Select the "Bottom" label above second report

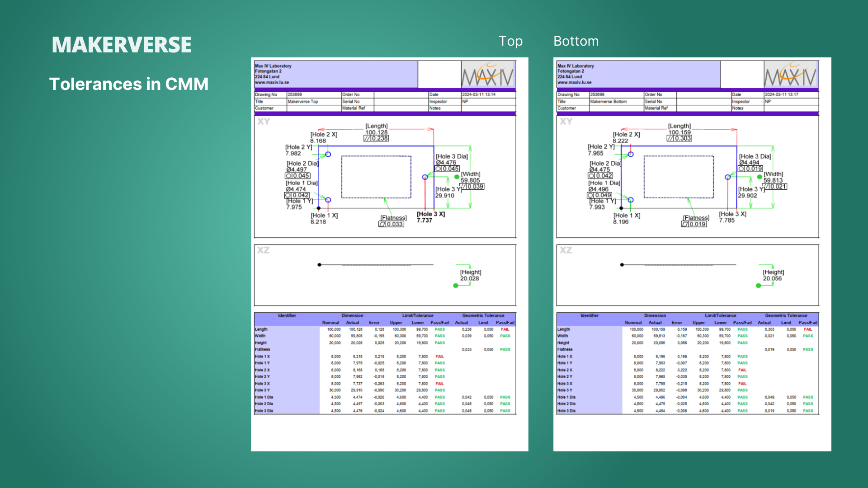pyautogui.click(x=576, y=41)
